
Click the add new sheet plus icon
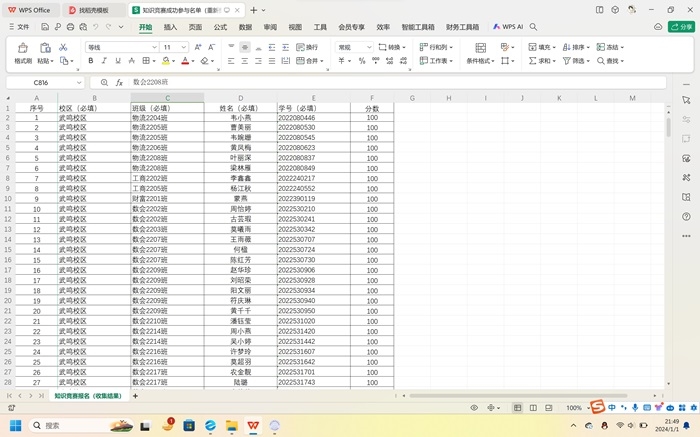136,396
